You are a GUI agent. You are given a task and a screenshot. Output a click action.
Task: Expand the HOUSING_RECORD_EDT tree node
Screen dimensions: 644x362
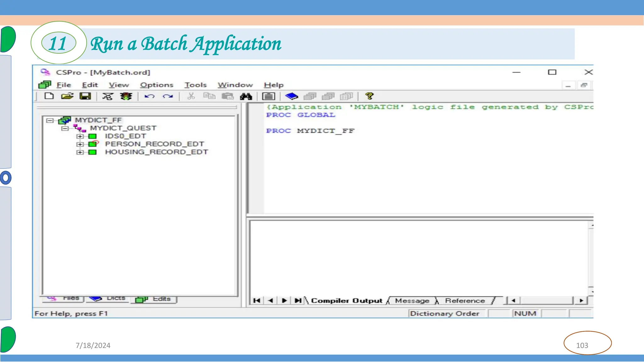coord(80,152)
